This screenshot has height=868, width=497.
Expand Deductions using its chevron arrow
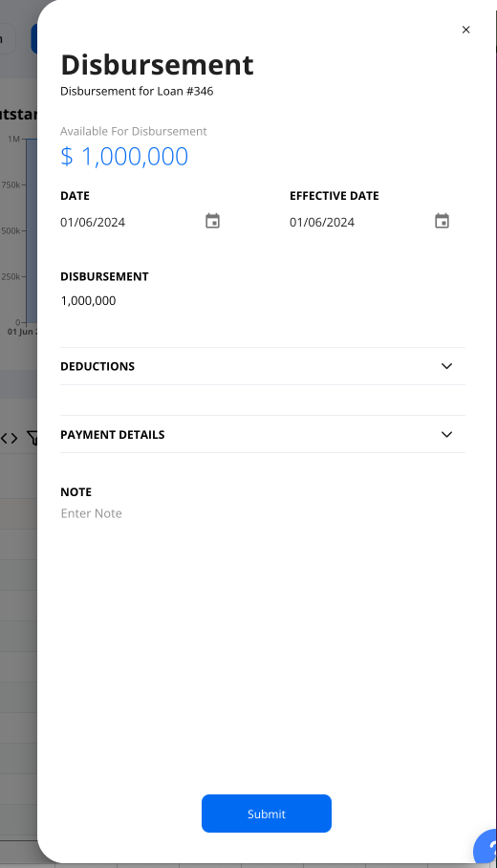[446, 366]
